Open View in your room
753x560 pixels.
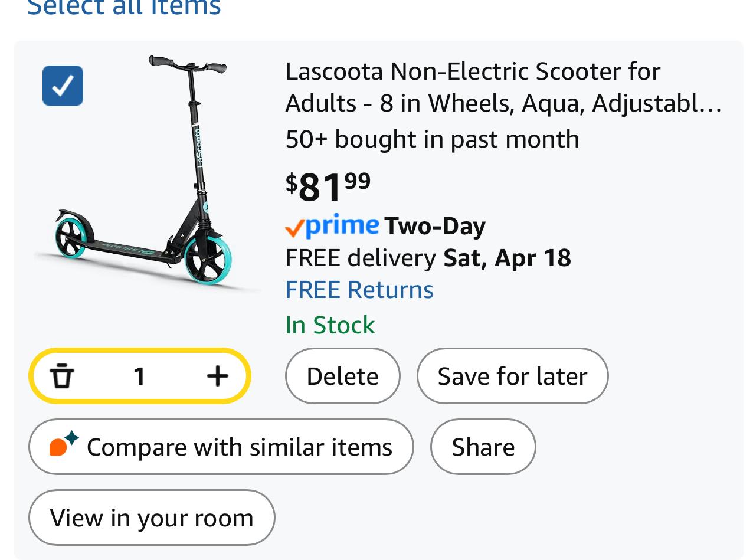[x=152, y=518]
